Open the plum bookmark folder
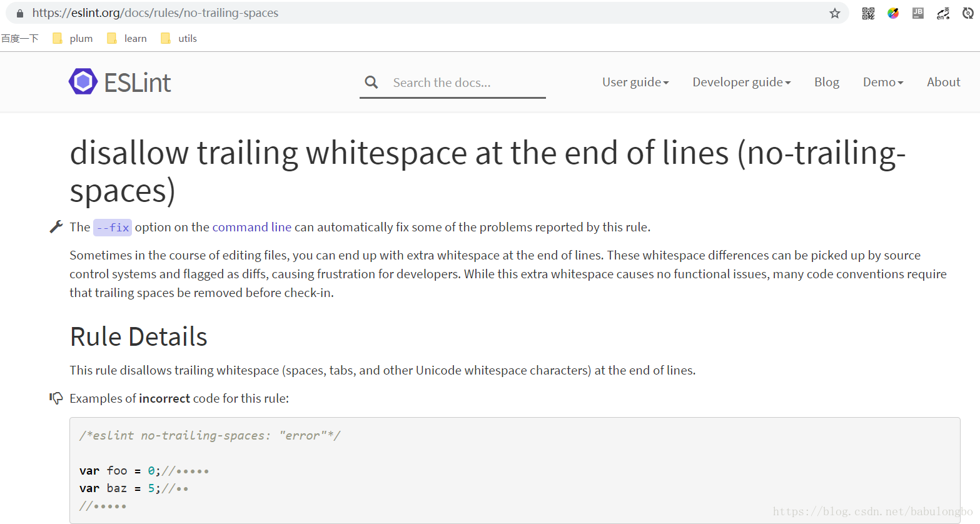Viewport: 980px width, 524px height. pyautogui.click(x=73, y=38)
